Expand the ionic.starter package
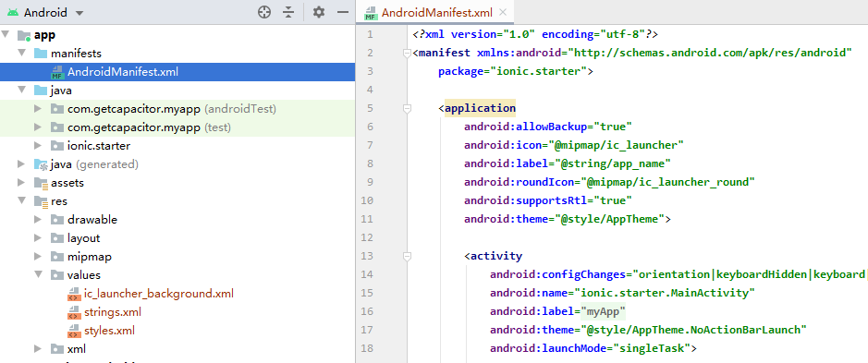The height and width of the screenshot is (363, 868). click(38, 146)
